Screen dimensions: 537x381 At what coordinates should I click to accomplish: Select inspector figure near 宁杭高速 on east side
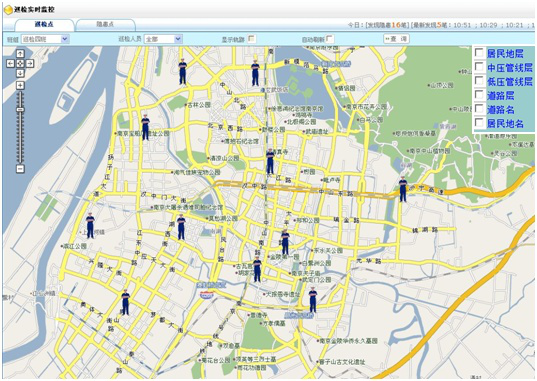click(403, 189)
